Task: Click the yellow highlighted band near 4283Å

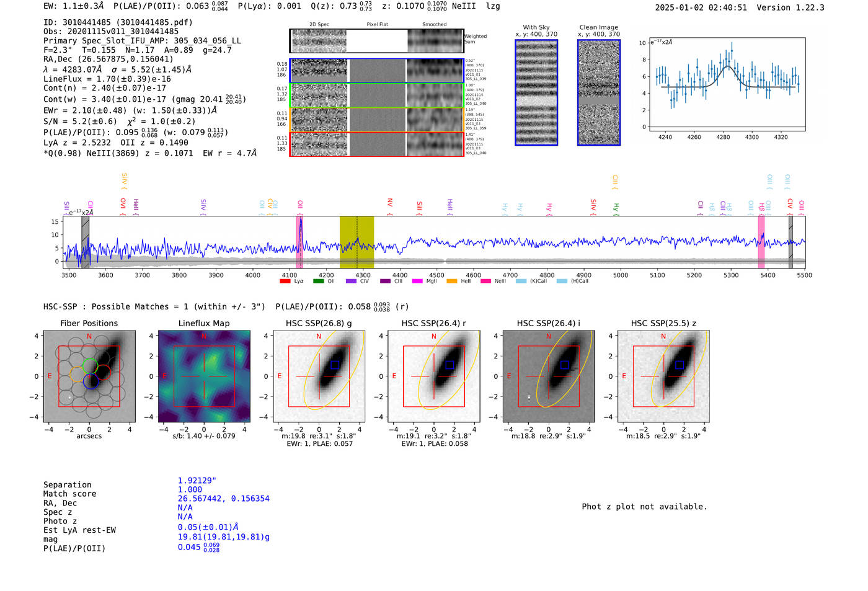Action: [356, 242]
